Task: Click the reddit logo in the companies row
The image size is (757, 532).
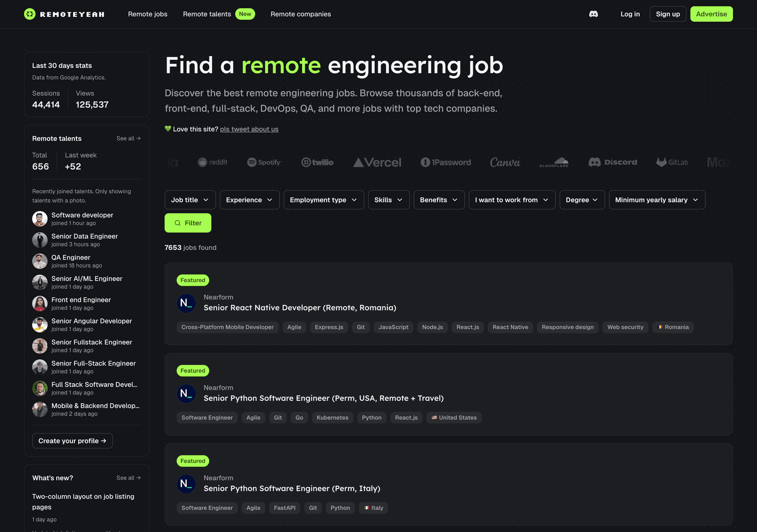Action: (212, 162)
